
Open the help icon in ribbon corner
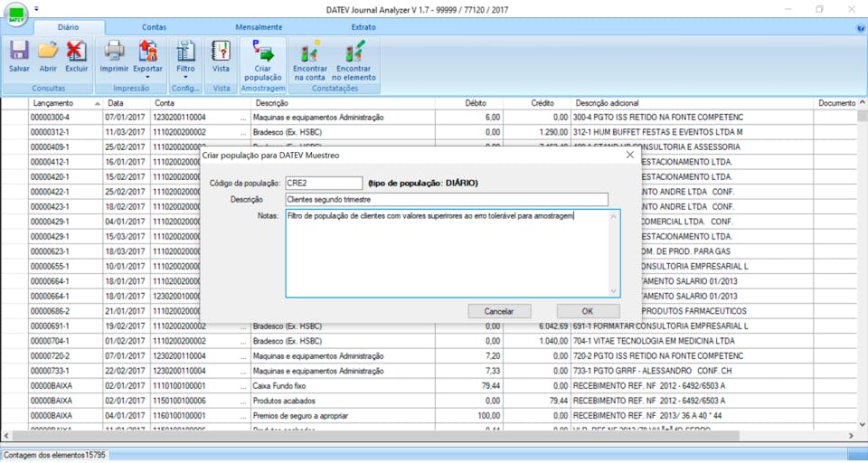[x=860, y=28]
